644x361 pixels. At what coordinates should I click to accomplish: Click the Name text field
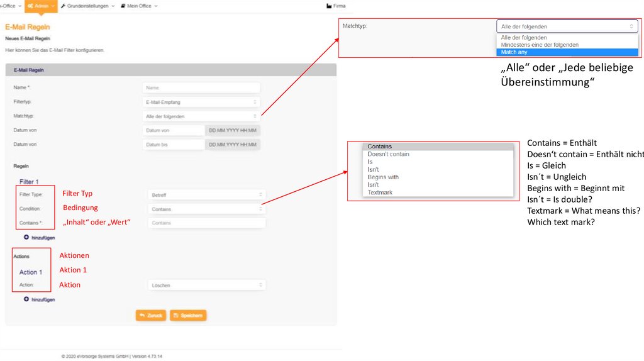tap(201, 88)
